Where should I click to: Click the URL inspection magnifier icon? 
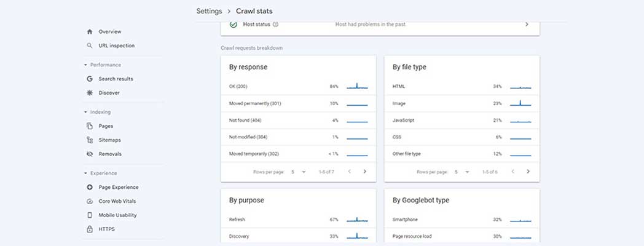(x=90, y=46)
